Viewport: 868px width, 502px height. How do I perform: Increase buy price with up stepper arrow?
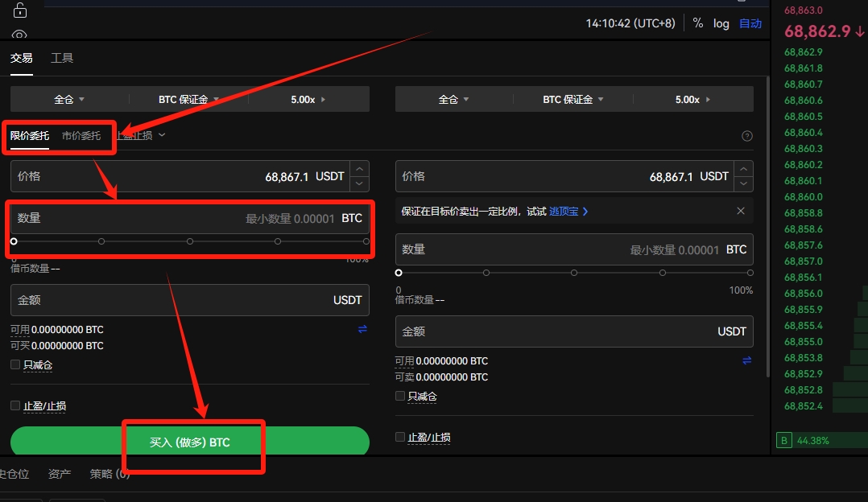pyautogui.click(x=359, y=169)
